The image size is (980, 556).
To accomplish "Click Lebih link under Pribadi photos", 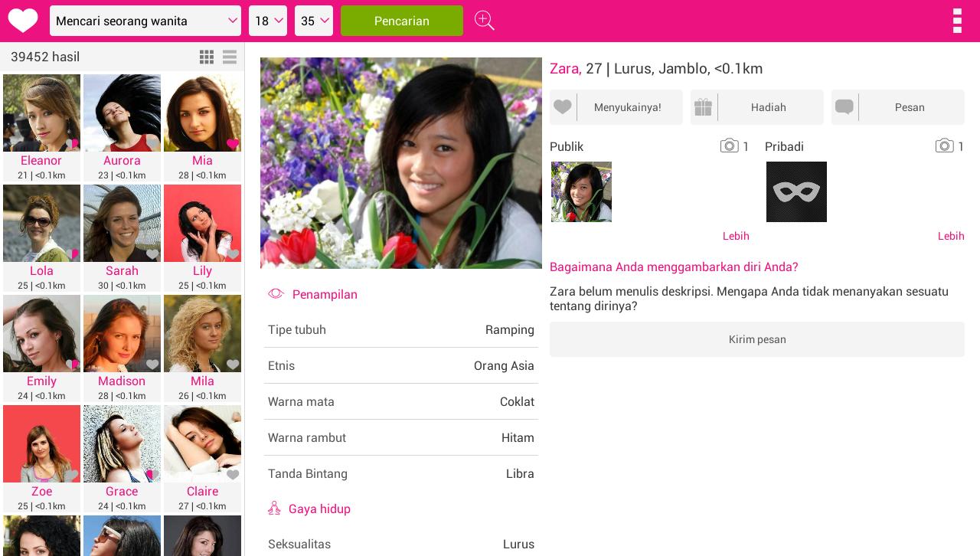I will coord(951,236).
